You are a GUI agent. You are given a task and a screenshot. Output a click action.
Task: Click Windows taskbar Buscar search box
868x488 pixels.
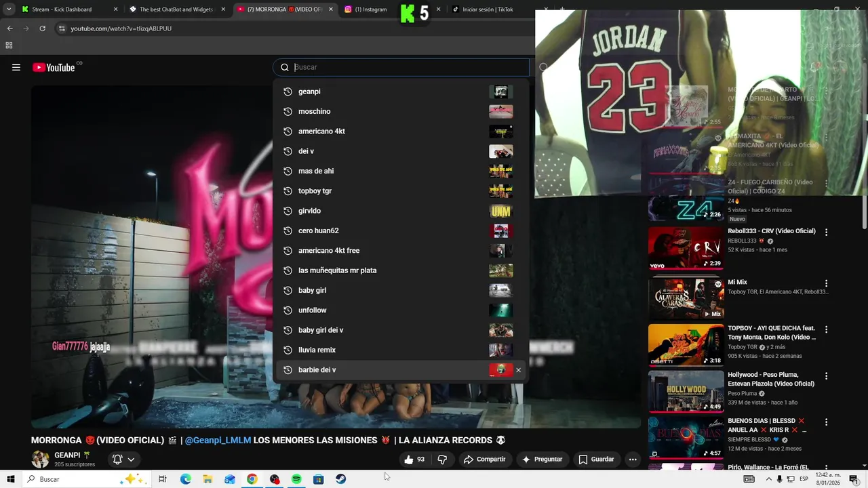tap(86, 479)
